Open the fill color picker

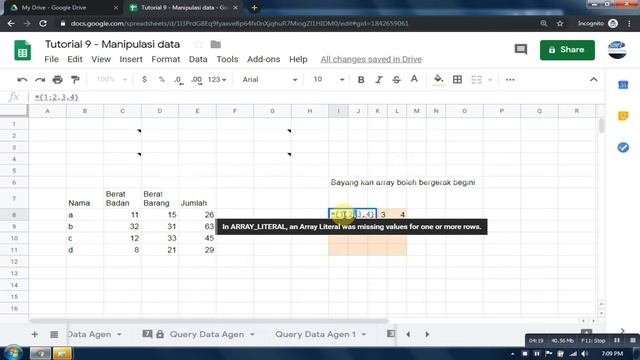pyautogui.click(x=438, y=80)
